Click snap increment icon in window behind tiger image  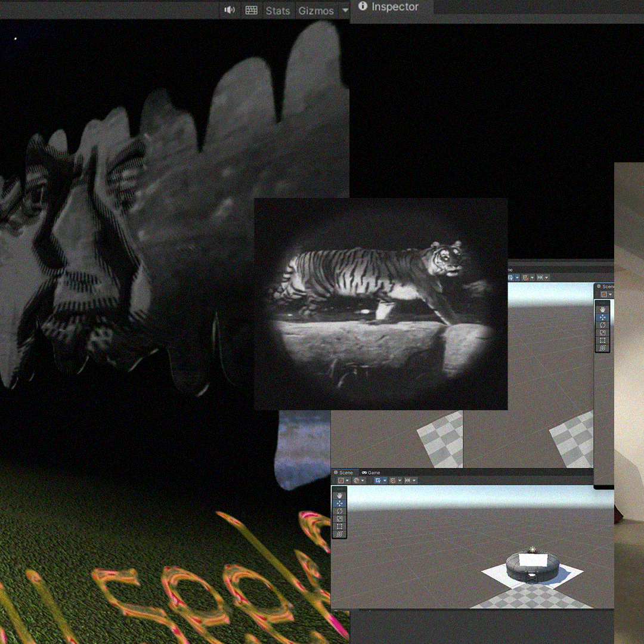coord(540,278)
